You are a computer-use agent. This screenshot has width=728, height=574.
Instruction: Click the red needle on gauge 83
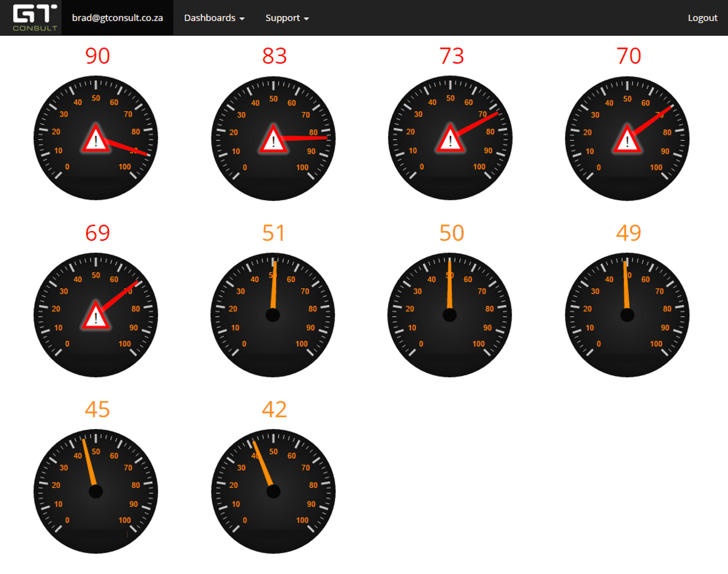click(x=304, y=137)
